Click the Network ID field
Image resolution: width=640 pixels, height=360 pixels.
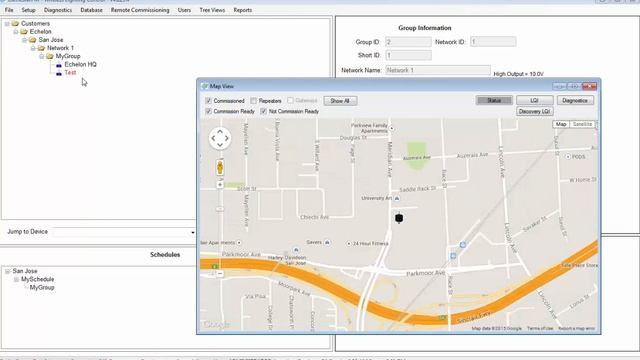[x=493, y=42]
